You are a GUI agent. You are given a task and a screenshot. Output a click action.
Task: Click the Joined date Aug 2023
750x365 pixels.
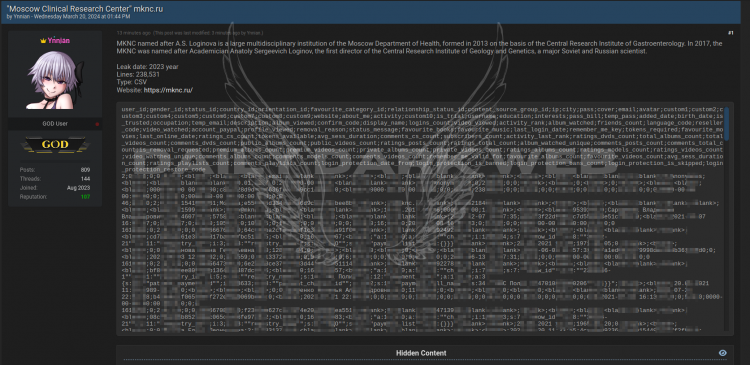point(78,188)
